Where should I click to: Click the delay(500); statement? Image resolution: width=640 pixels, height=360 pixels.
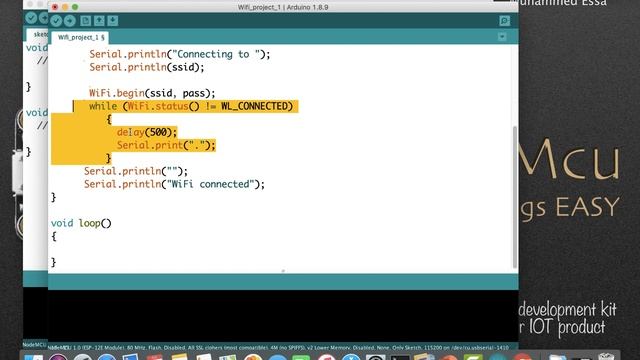coord(147,132)
